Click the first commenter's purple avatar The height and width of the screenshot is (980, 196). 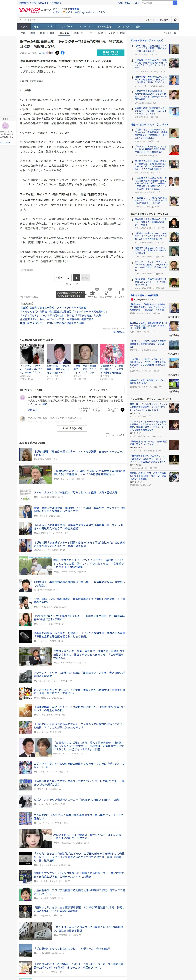(x=22, y=398)
